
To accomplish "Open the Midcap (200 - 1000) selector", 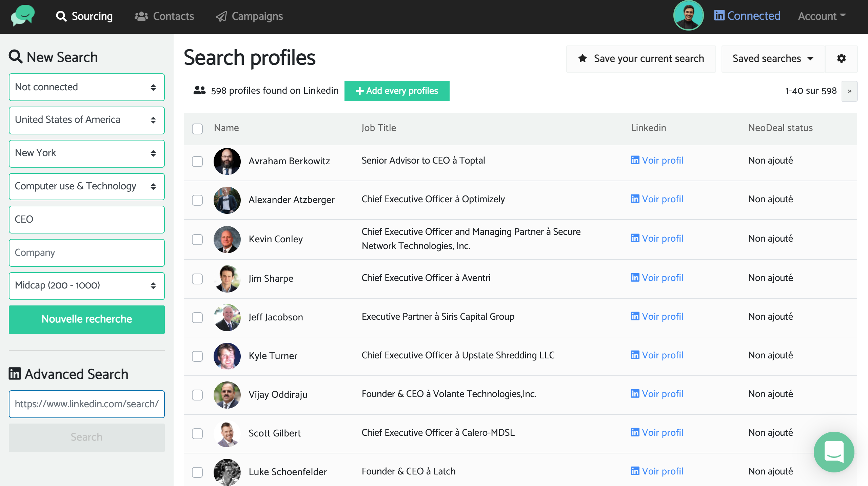I will pos(86,286).
